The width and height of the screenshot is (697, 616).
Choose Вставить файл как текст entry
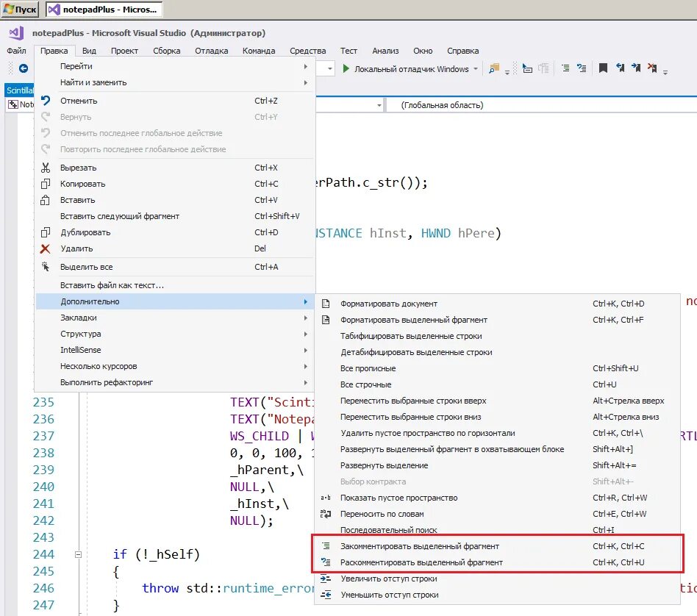click(x=175, y=285)
